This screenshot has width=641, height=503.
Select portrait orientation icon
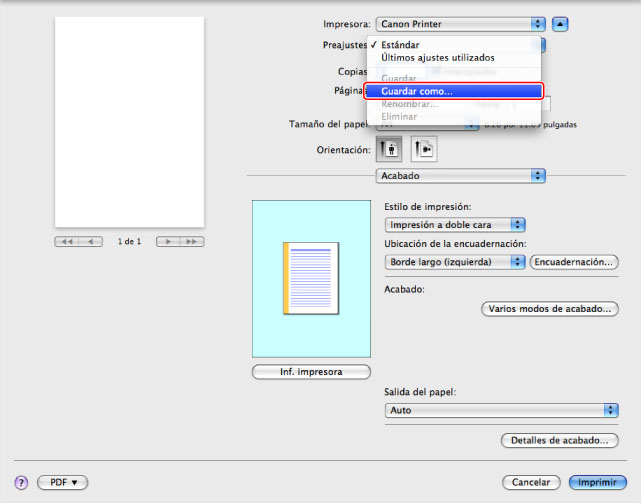coord(391,148)
